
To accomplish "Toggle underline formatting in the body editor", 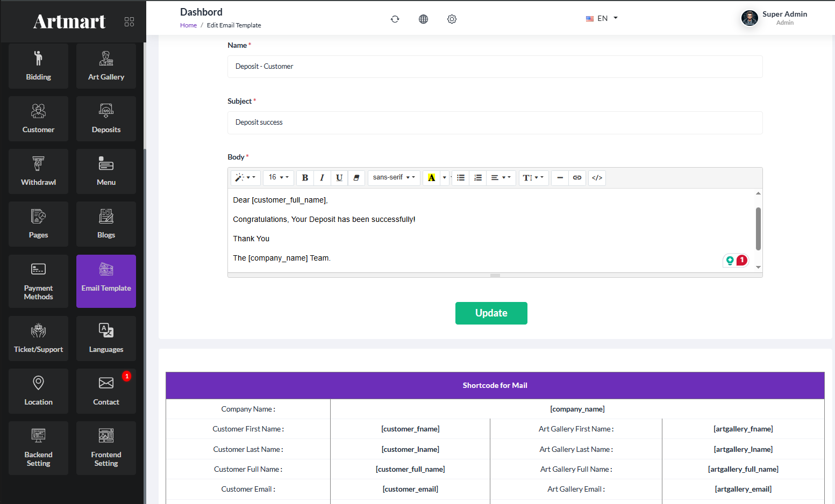I will (x=339, y=178).
